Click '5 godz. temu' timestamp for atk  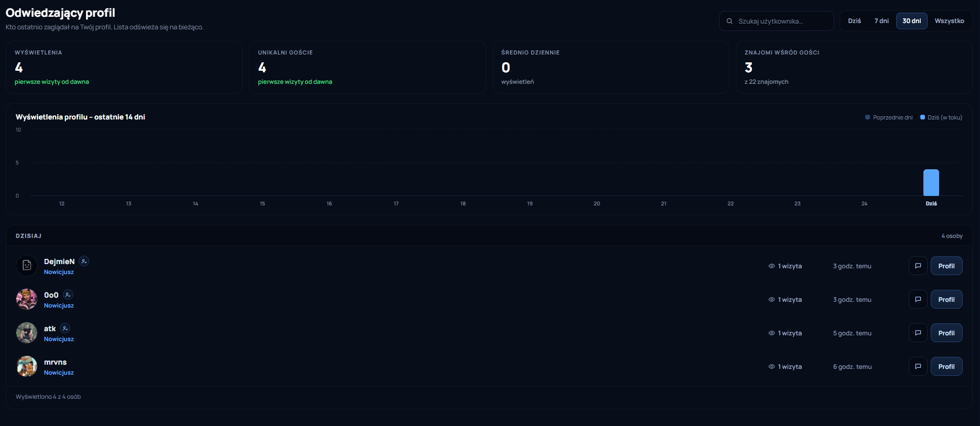click(x=852, y=333)
